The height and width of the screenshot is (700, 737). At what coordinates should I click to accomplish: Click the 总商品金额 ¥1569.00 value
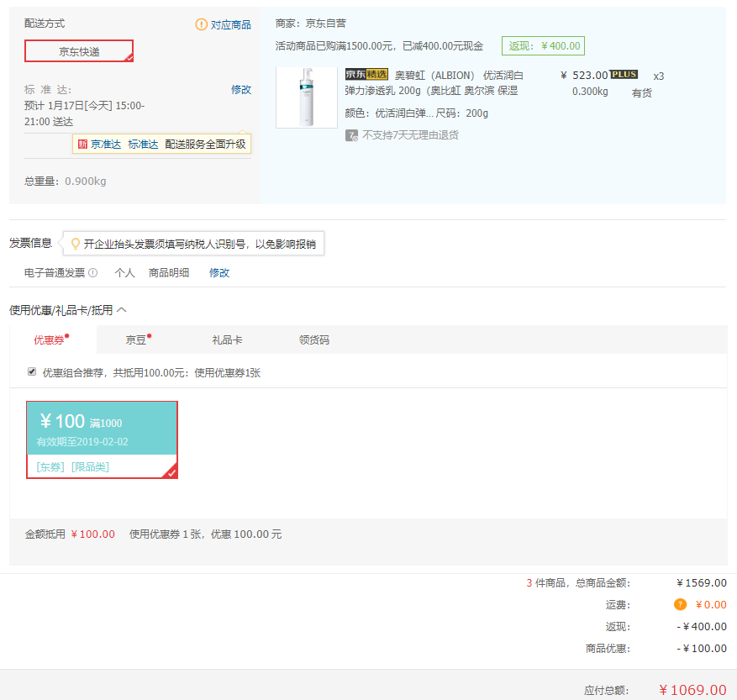(x=702, y=583)
